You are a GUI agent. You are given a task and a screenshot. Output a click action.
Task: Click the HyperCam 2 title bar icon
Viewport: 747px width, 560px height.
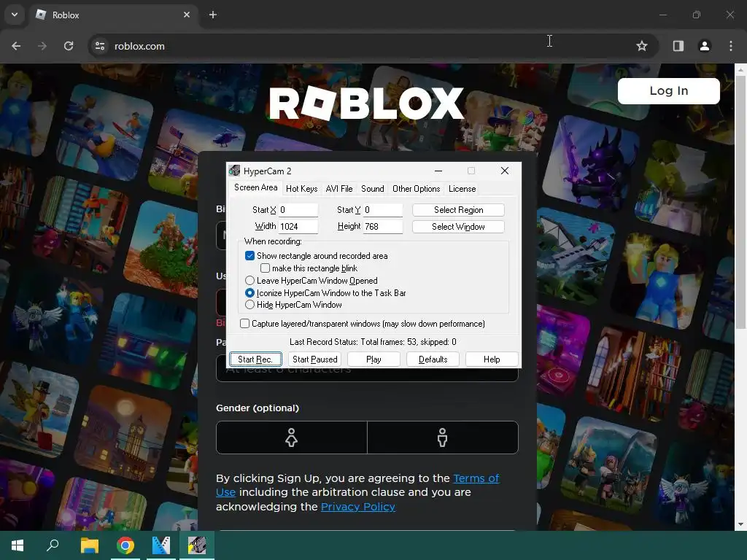pos(234,171)
